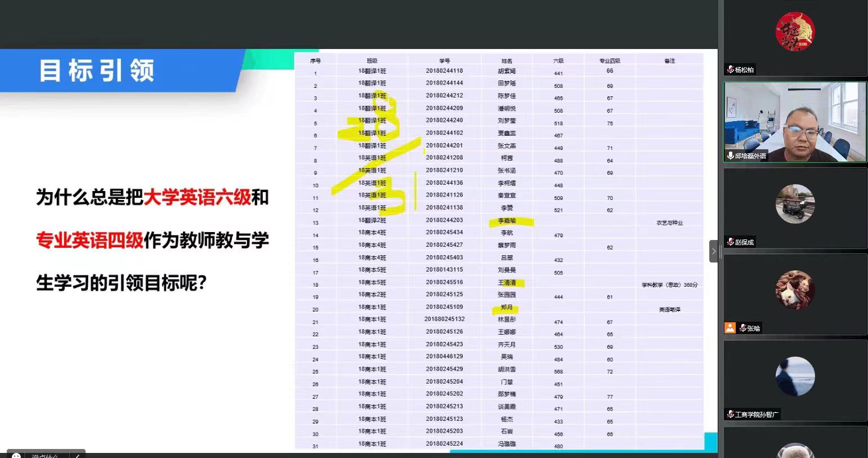Click the muted mic icon for 工商学院孙智广
This screenshot has height=458, width=868.
click(731, 415)
